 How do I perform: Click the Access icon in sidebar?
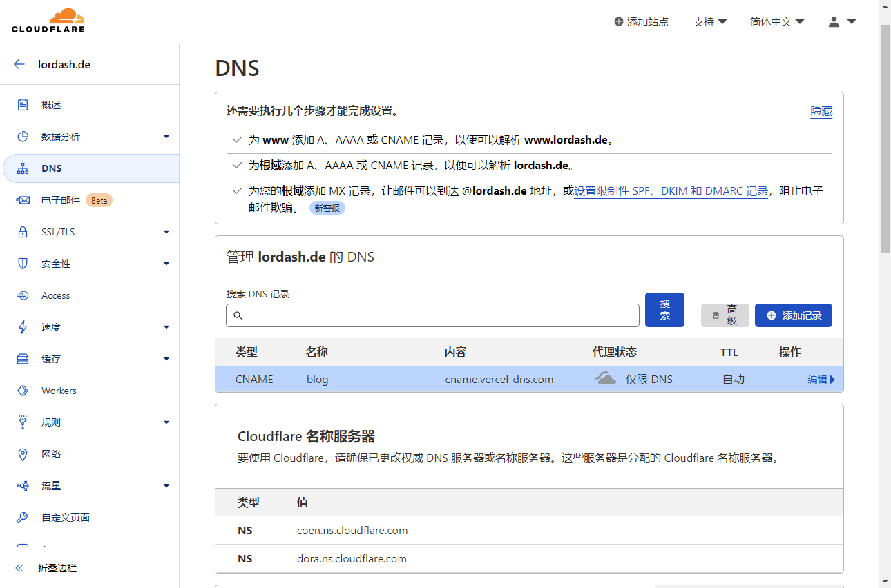23,295
